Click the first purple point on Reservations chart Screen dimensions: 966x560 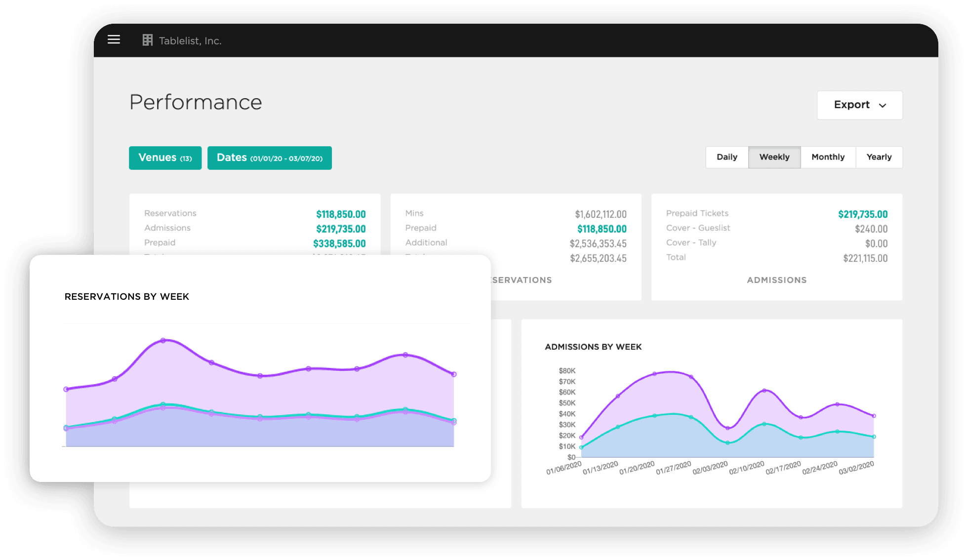[x=66, y=389]
